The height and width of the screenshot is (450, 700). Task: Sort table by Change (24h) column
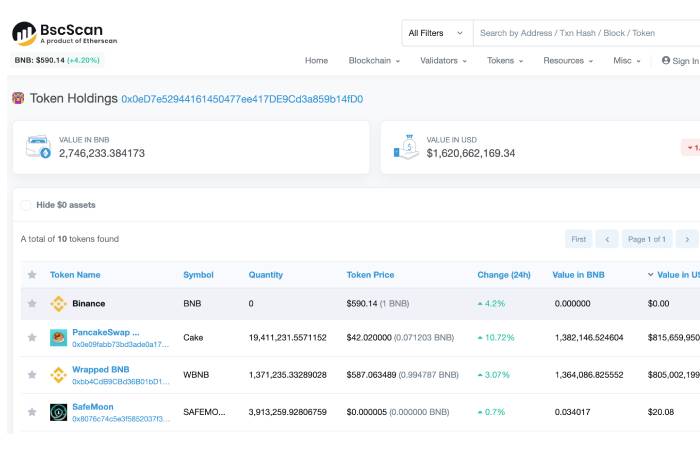coord(504,275)
